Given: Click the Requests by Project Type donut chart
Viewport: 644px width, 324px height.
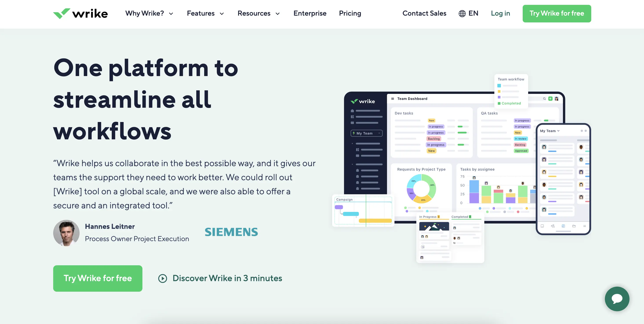Looking at the screenshot, I should tap(421, 189).
